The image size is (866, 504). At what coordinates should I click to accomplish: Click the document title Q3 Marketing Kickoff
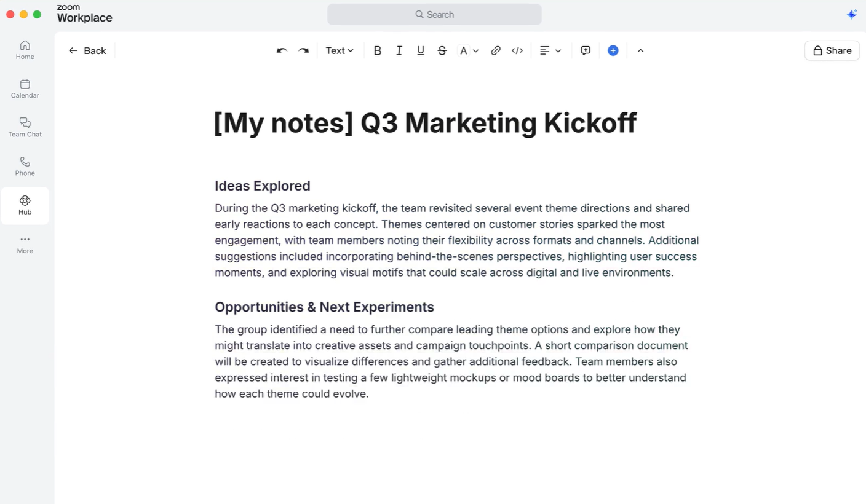coord(425,123)
